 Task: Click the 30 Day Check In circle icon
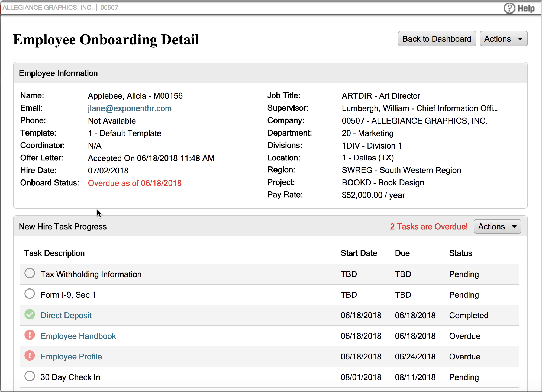tap(30, 376)
